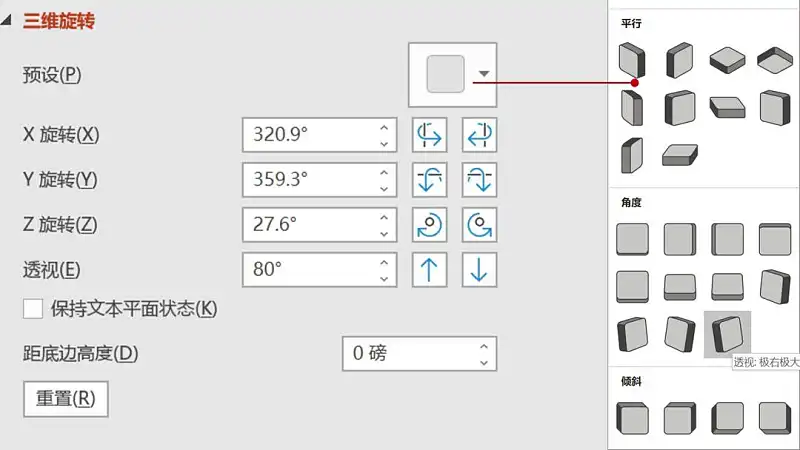Increase X 旋转 value with up spinner
This screenshot has width=800, height=450.
pos(384,127)
